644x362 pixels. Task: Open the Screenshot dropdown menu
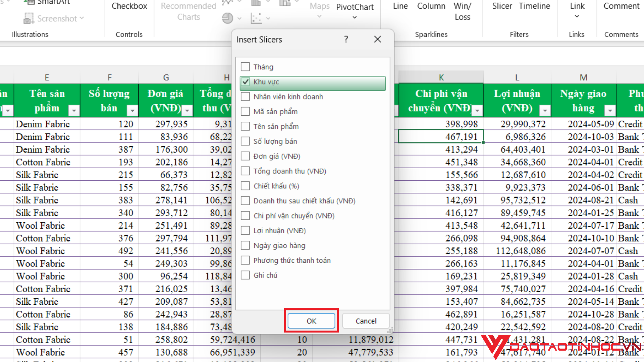tap(82, 18)
